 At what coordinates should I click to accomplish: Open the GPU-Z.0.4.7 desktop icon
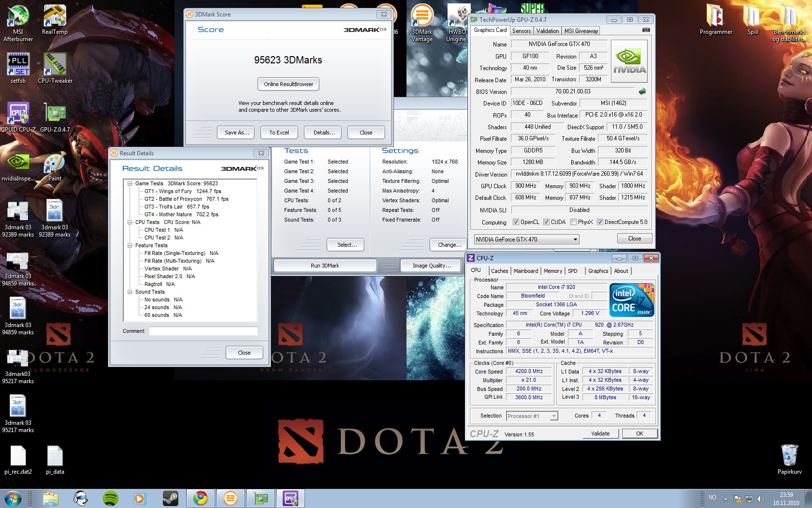(55, 117)
